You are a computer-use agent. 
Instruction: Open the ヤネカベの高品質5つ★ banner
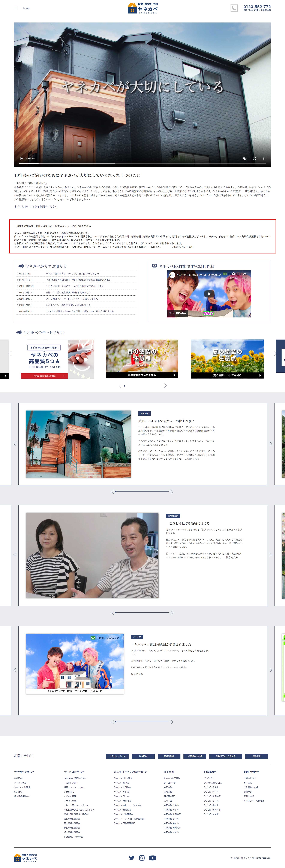pyautogui.click(x=57, y=359)
